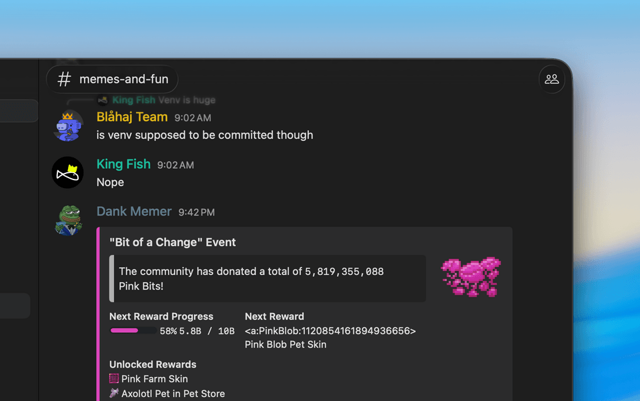Click the 'Unlocked Rewards' heading
640x401 pixels.
153,364
